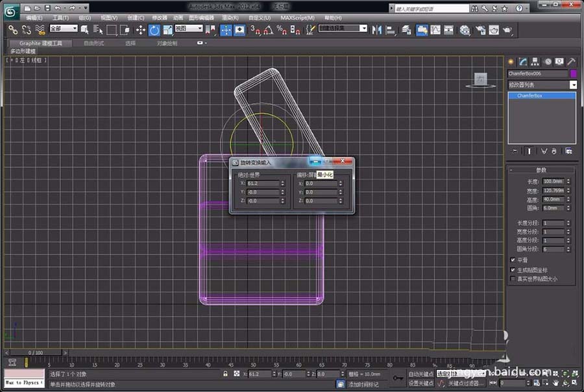
Task: Enable the 真实世界贴图大小 checkbox
Action: pos(513,279)
